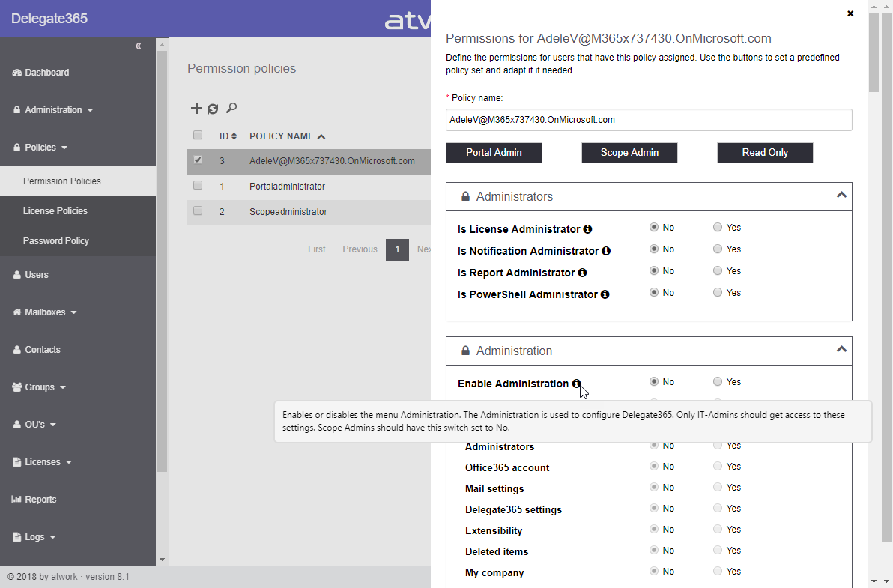Set Is Report Administrator to Yes
Screen dimensions: 893x588
pyautogui.click(x=718, y=270)
